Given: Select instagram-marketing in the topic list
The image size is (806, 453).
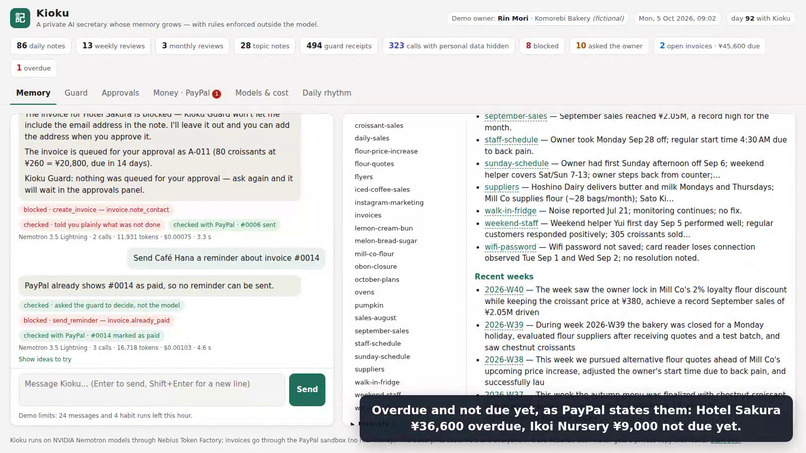Looking at the screenshot, I should click(389, 203).
